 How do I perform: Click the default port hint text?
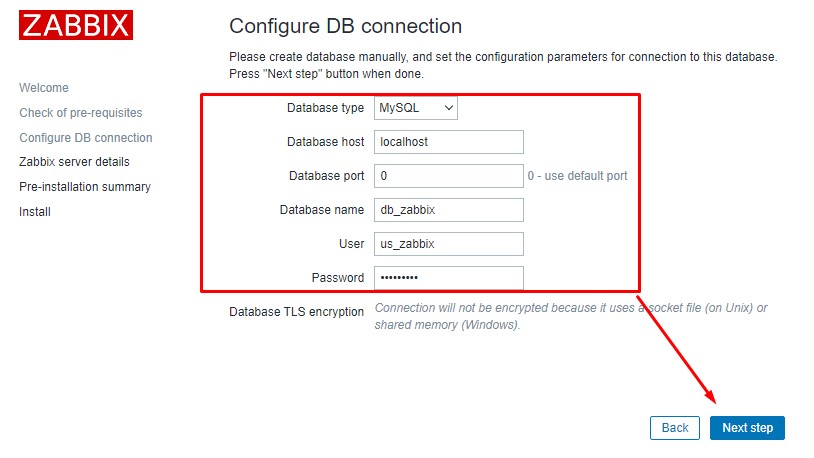tap(578, 176)
